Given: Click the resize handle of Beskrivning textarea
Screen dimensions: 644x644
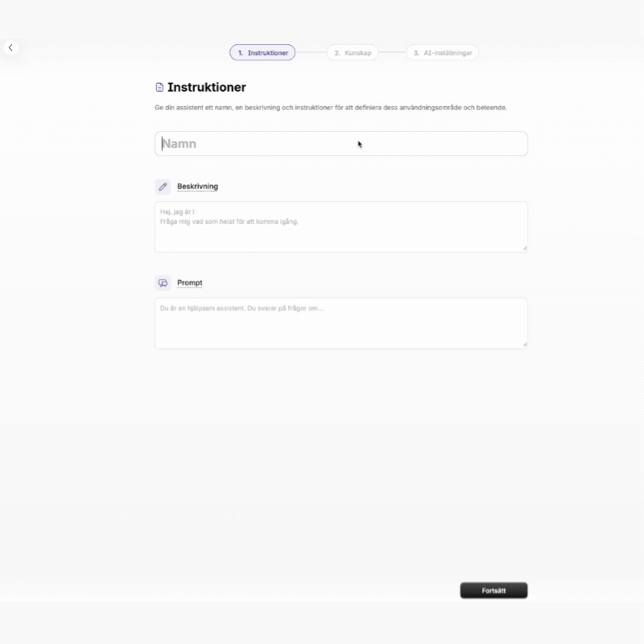Looking at the screenshot, I should tap(525, 248).
